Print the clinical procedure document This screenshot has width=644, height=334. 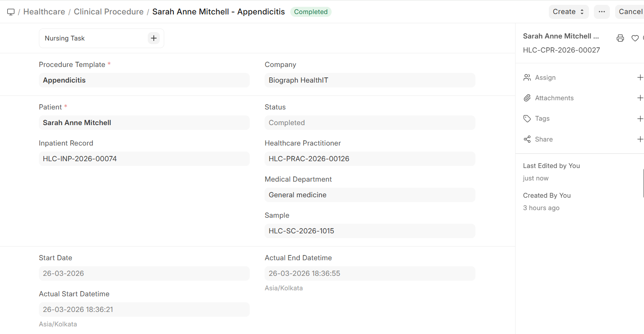coord(620,38)
